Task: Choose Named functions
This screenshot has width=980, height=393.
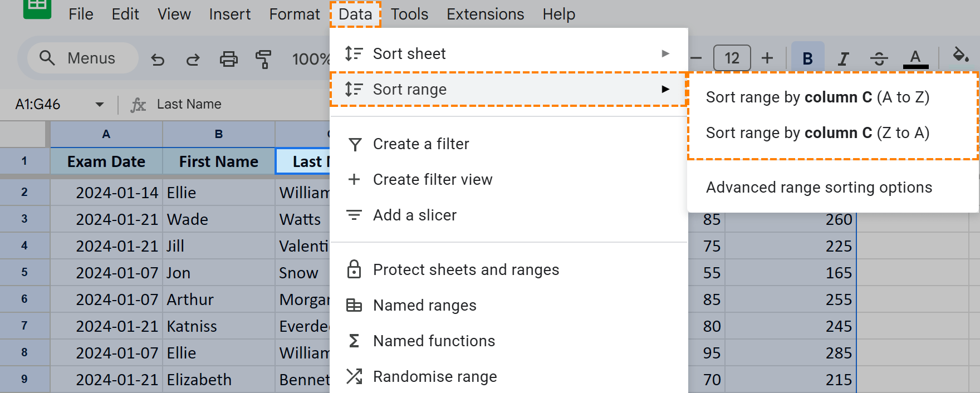Action: click(x=509, y=341)
